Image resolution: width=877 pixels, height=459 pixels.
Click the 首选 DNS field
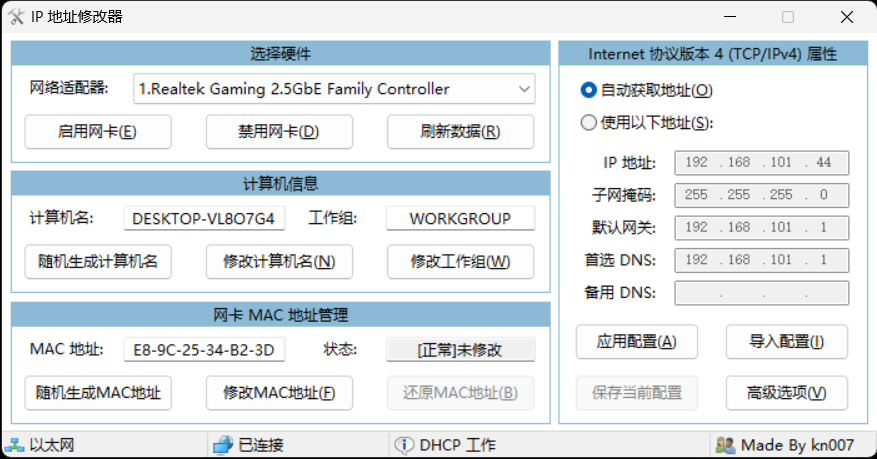click(762, 260)
